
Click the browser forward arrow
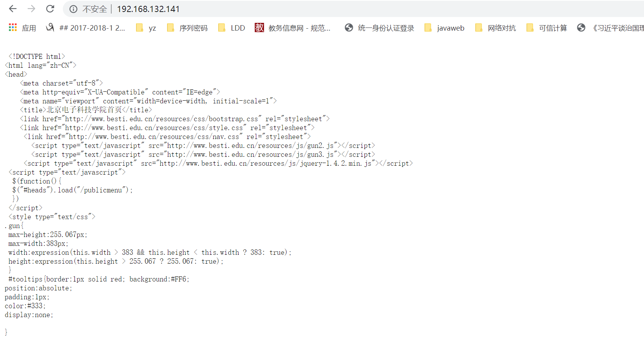pos(31,9)
